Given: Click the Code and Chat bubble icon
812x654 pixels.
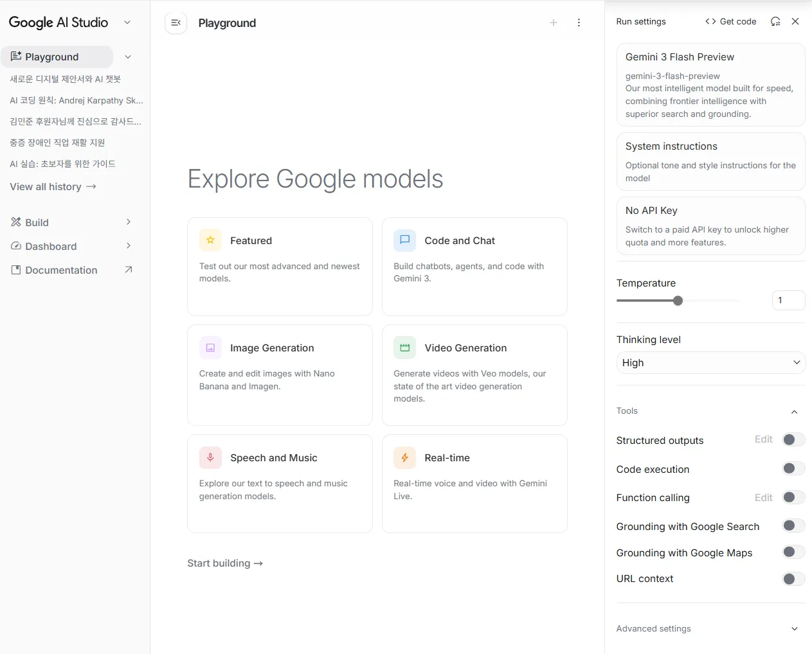Looking at the screenshot, I should pyautogui.click(x=404, y=240).
